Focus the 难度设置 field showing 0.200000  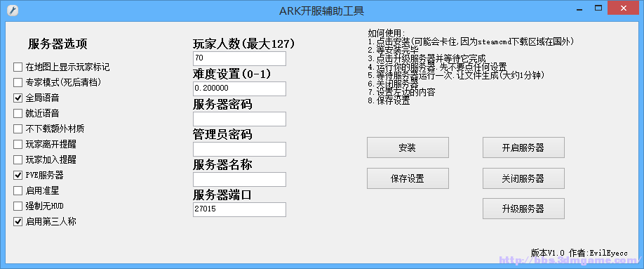tap(239, 88)
